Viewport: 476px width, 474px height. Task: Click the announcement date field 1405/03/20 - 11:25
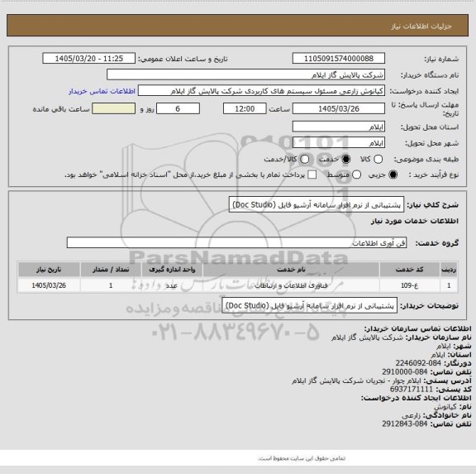(x=89, y=59)
